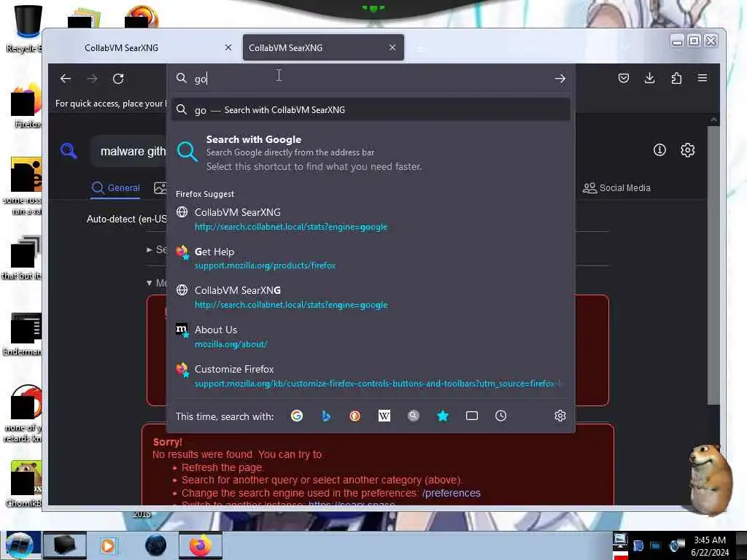The image size is (747, 560).
Task: Open the About Us mozilla.org suggestion
Action: (371, 336)
